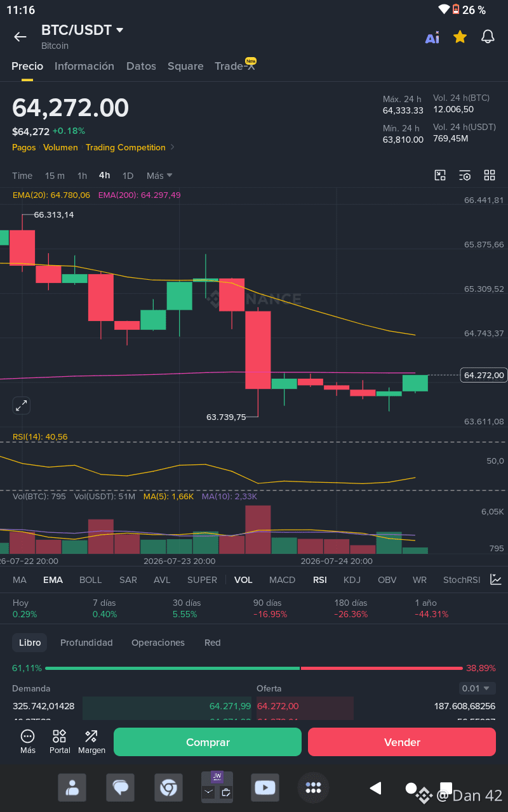Select the 64.272,00 ask price

click(277, 706)
